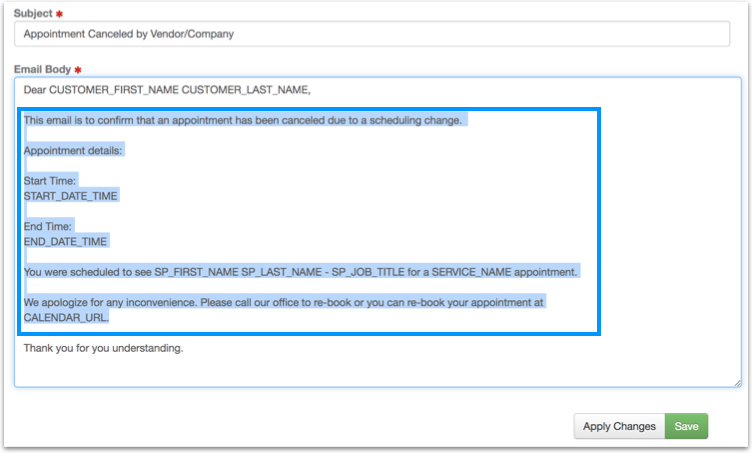
Task: Click the SP_FIRST_NAME SP_LAST_NAME scheduled line
Action: 300,271
